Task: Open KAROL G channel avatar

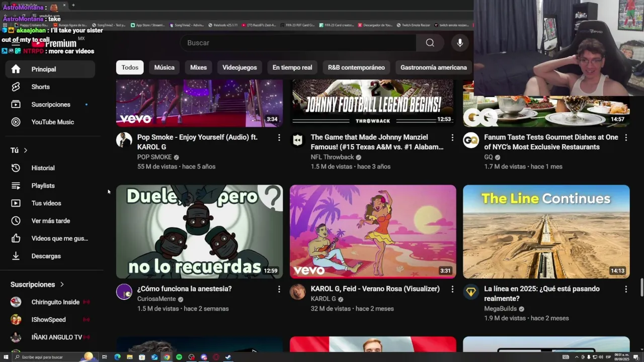Action: tap(298, 292)
